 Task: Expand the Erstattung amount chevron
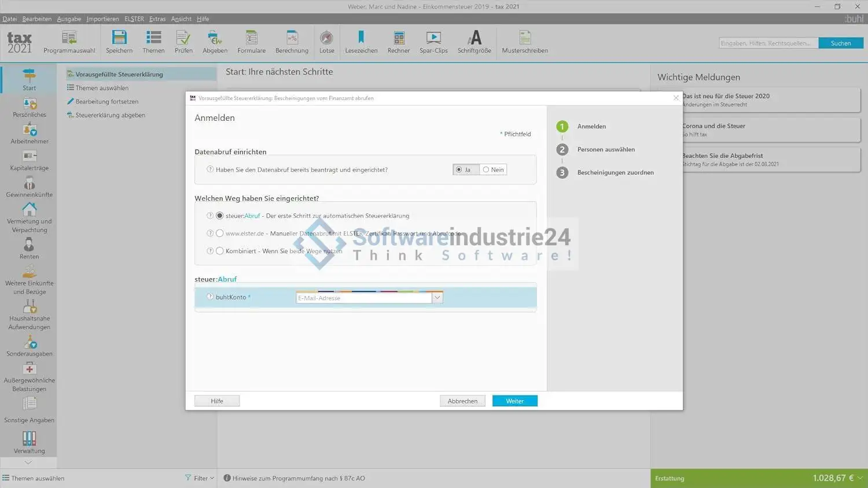coord(860,478)
